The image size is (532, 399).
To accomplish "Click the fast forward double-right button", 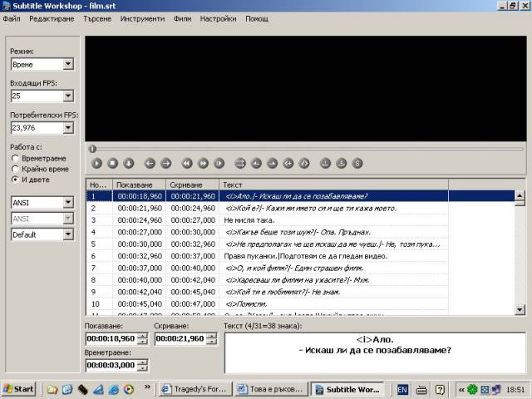I will coord(203,164).
